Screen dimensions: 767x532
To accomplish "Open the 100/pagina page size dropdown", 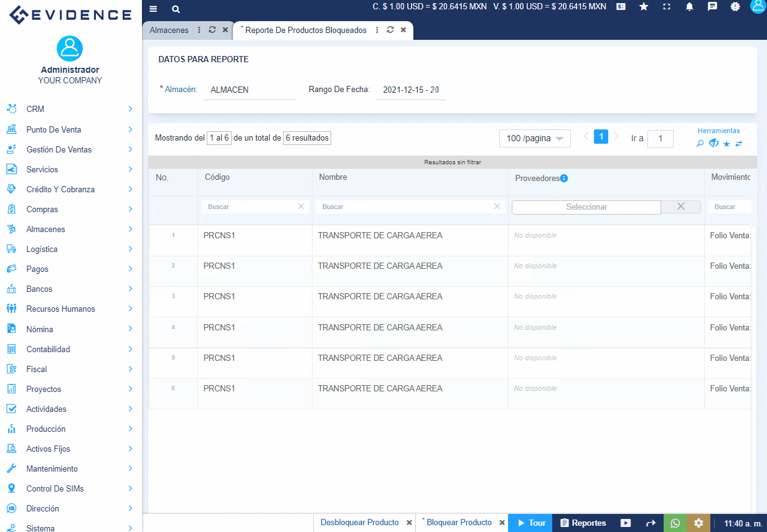I will (534, 138).
